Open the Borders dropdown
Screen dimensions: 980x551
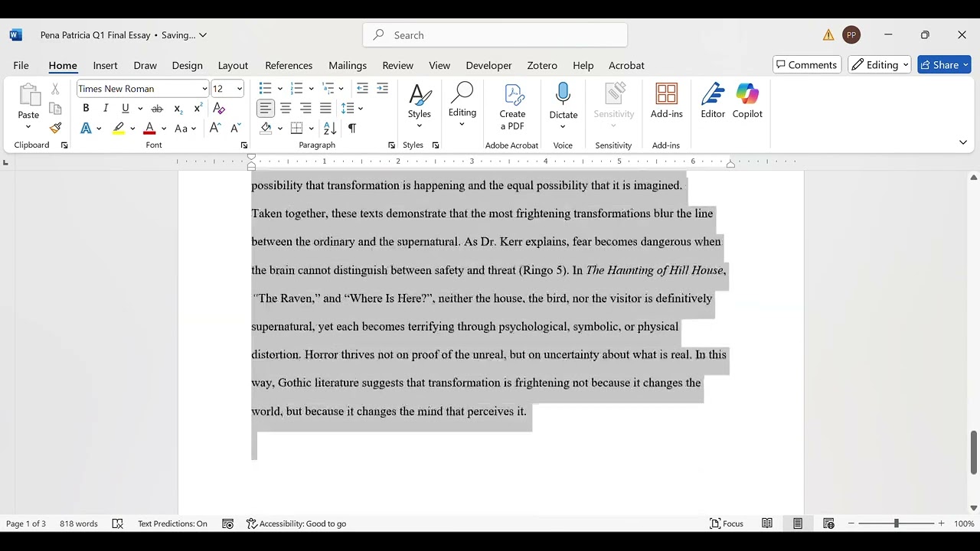tap(311, 128)
